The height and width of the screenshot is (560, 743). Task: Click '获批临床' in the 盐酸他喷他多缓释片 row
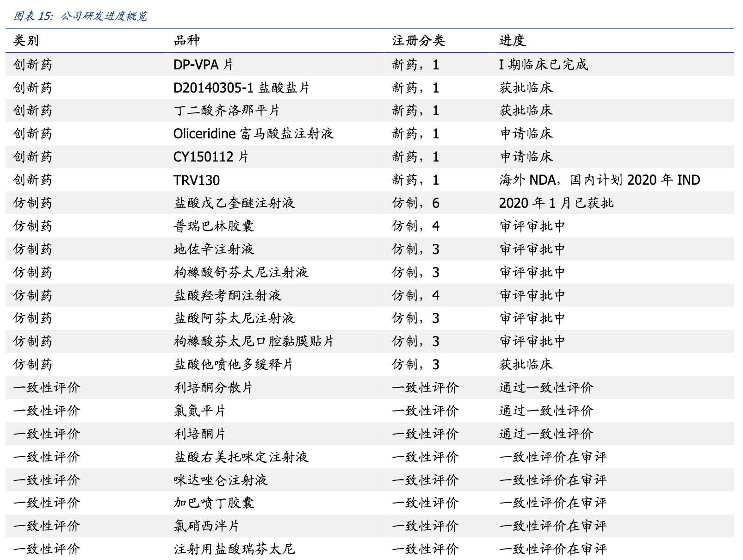pos(526,365)
